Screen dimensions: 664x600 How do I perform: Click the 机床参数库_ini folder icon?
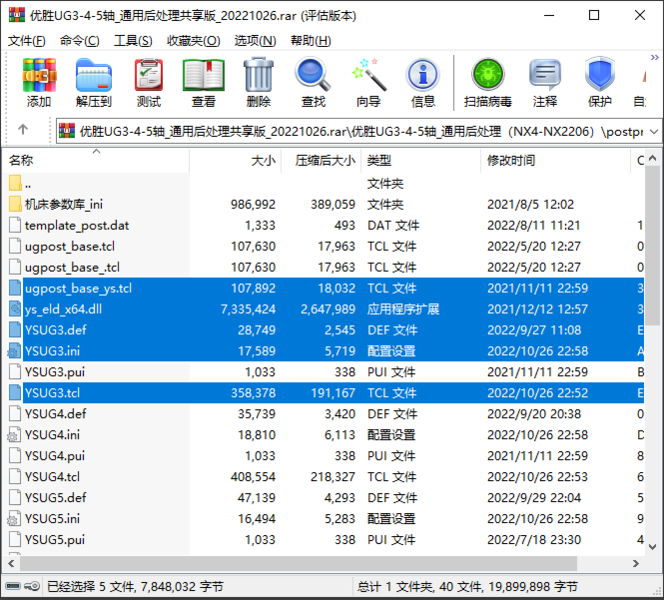pos(15,204)
